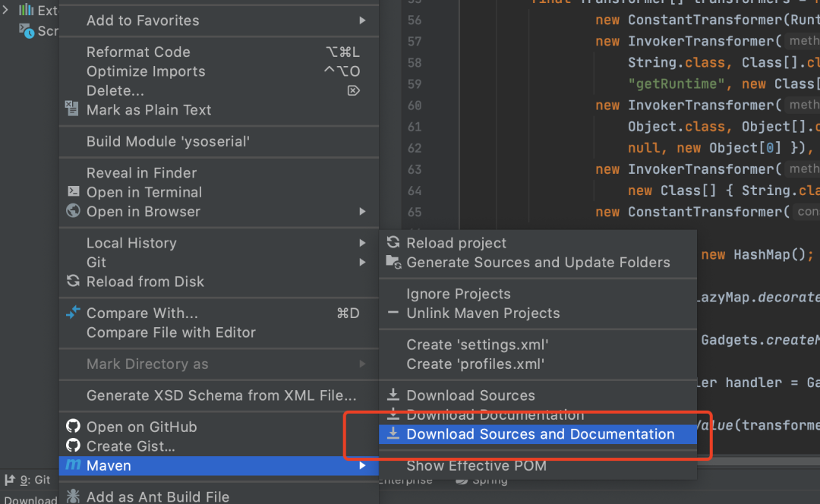820x504 pixels.
Task: Choose Reformat Code from context menu
Action: tap(138, 52)
